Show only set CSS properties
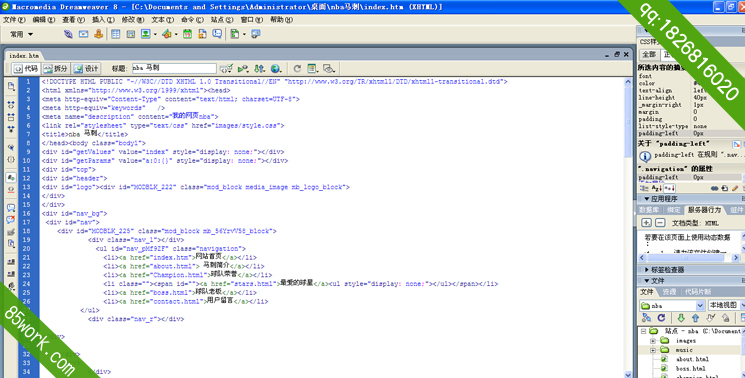 pyautogui.click(x=669, y=188)
